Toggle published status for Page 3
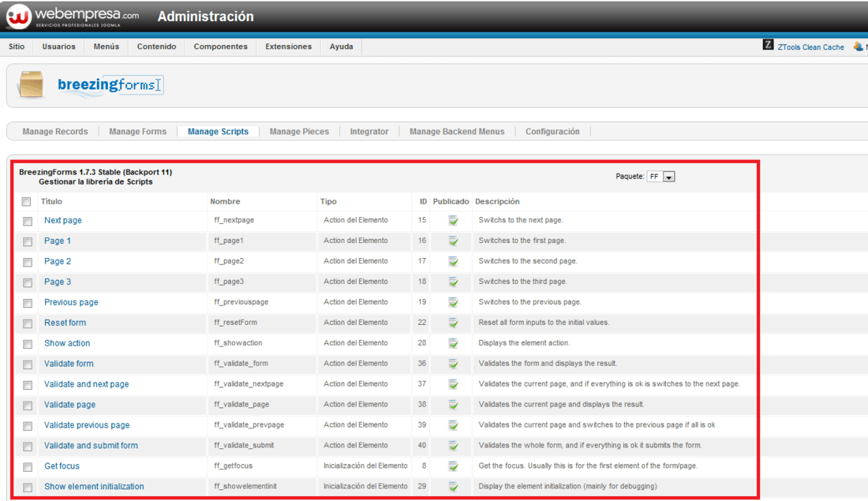 point(454,282)
